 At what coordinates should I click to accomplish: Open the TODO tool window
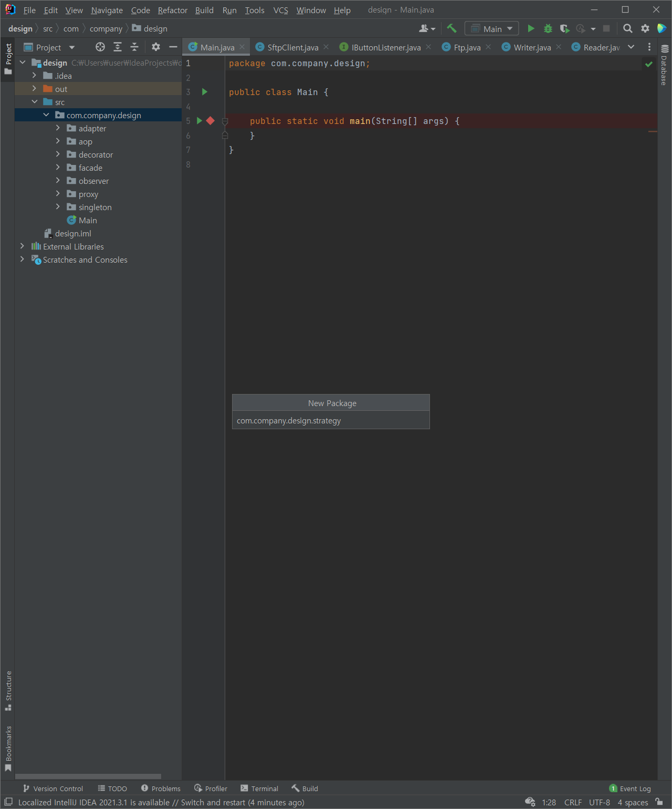pyautogui.click(x=112, y=788)
